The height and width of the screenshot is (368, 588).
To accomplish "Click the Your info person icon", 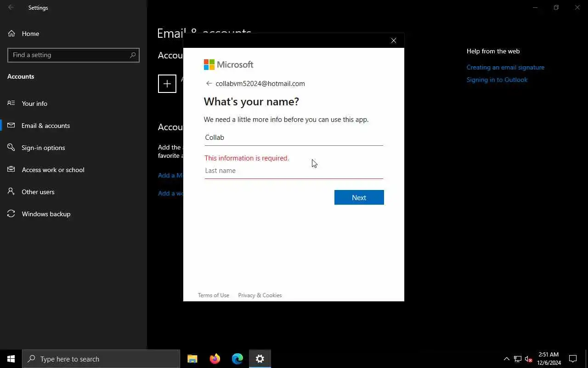I will coord(11,103).
